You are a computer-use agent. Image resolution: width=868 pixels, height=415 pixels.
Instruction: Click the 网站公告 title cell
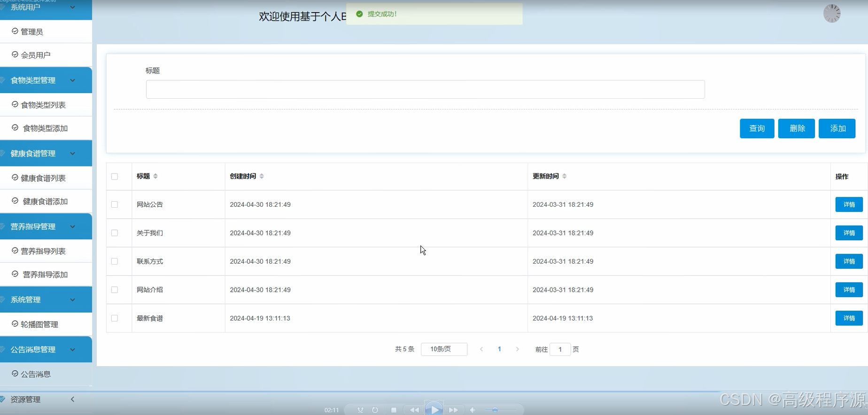pyautogui.click(x=150, y=204)
